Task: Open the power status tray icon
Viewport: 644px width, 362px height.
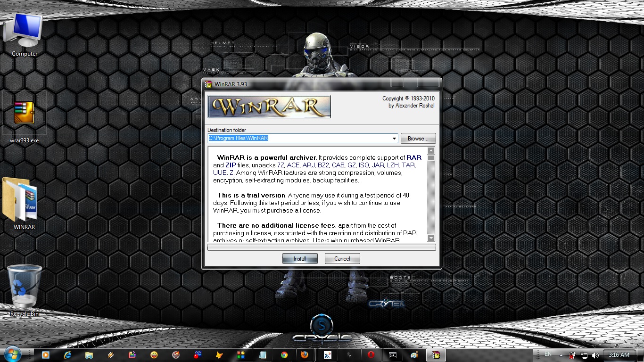Action: coord(573,355)
